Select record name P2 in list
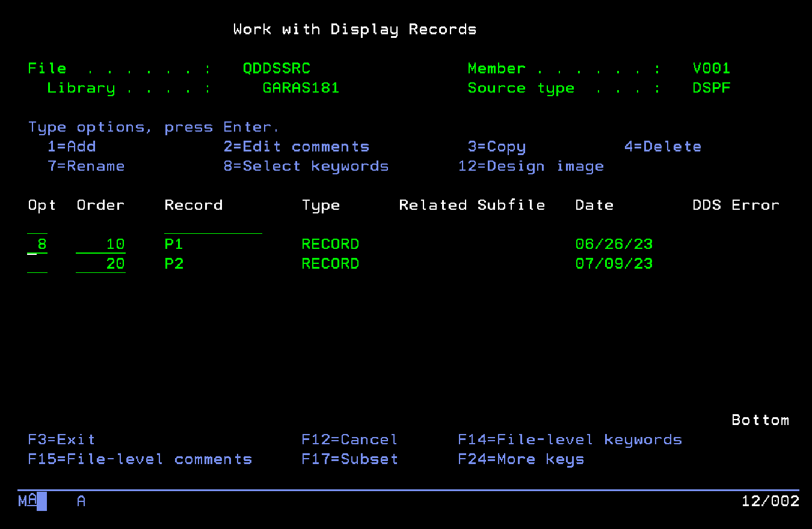The width and height of the screenshot is (812, 529). tap(174, 264)
